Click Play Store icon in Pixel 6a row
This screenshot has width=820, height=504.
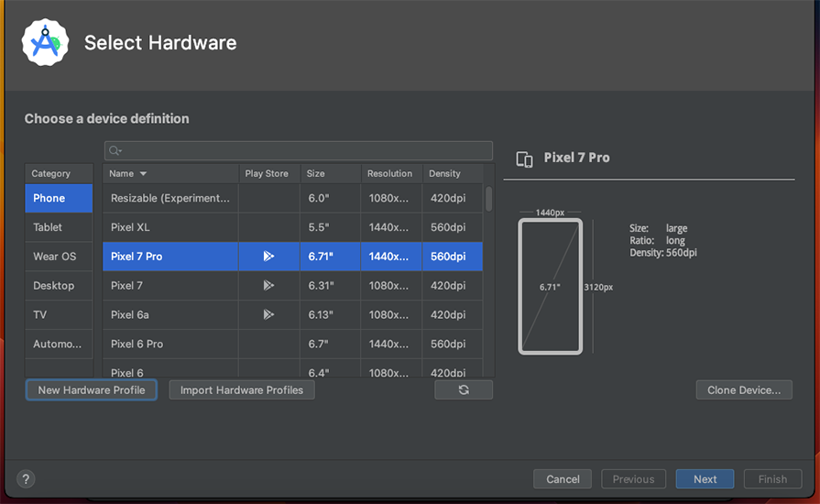(x=268, y=314)
